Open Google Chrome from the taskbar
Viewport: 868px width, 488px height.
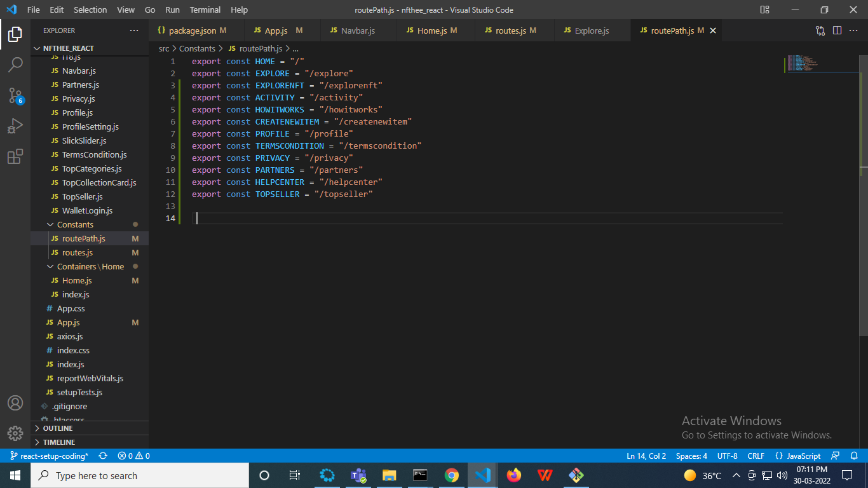click(x=452, y=475)
